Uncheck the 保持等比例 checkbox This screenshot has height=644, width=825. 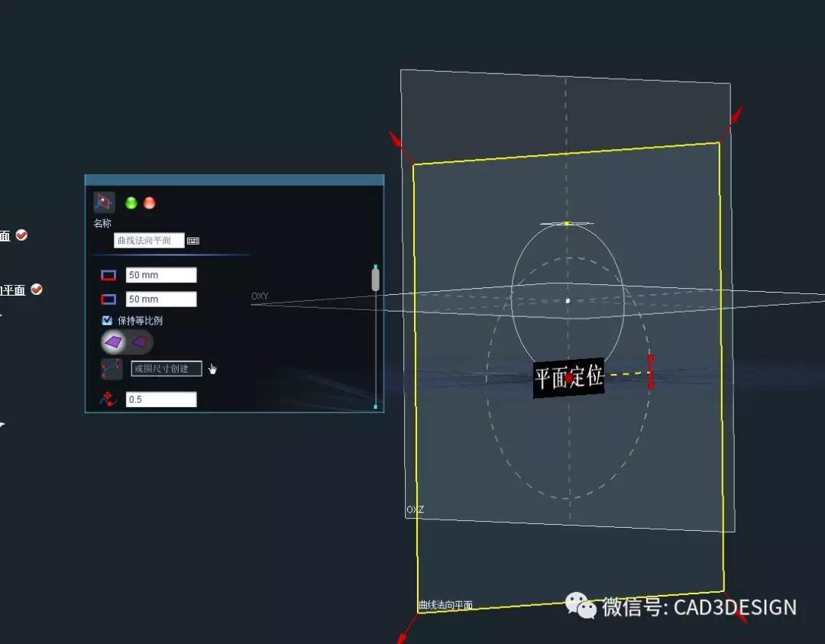[108, 321]
